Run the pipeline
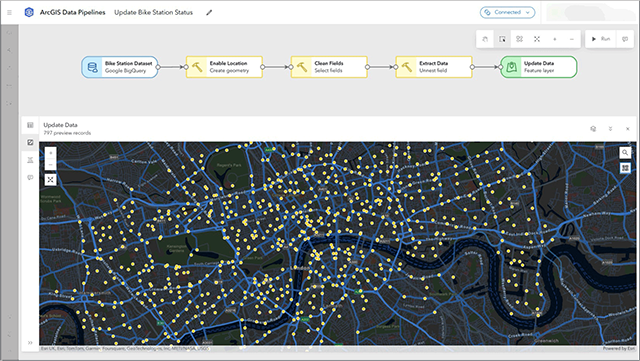 click(x=600, y=39)
